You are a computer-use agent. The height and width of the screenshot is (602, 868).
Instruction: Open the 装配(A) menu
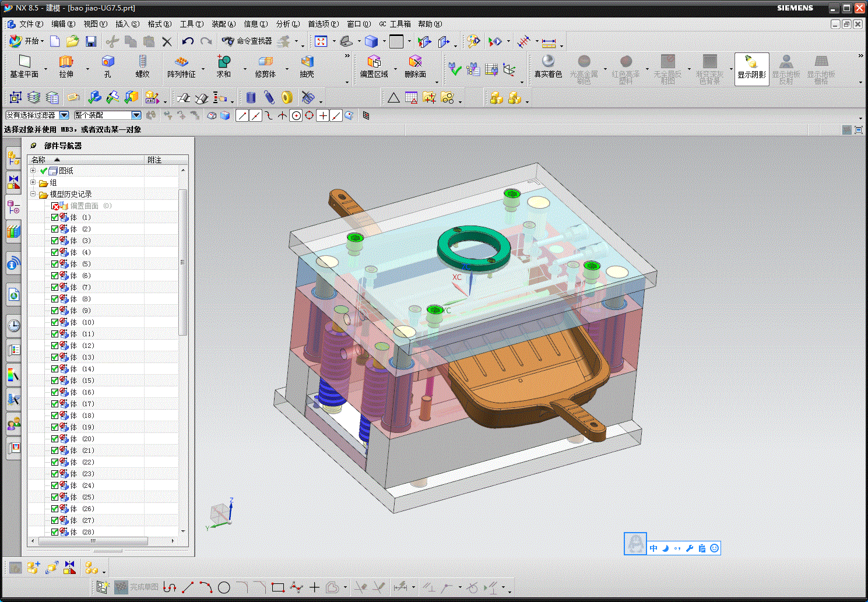pyautogui.click(x=223, y=24)
